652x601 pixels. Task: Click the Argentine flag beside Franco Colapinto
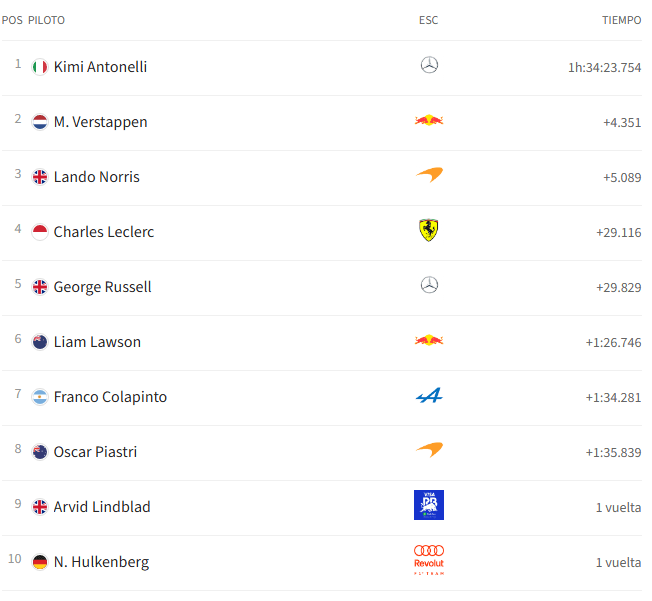[40, 397]
